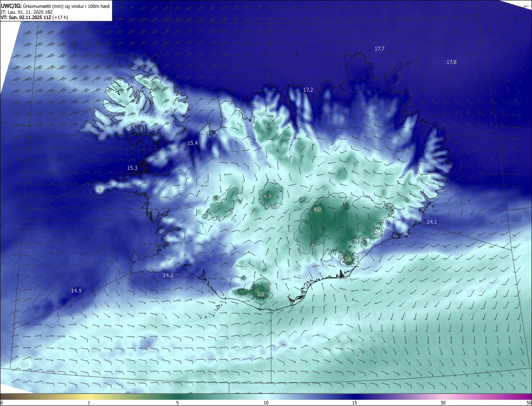Click the 15.3 value label on the map
This screenshot has width=532, height=406.
[x=132, y=168]
